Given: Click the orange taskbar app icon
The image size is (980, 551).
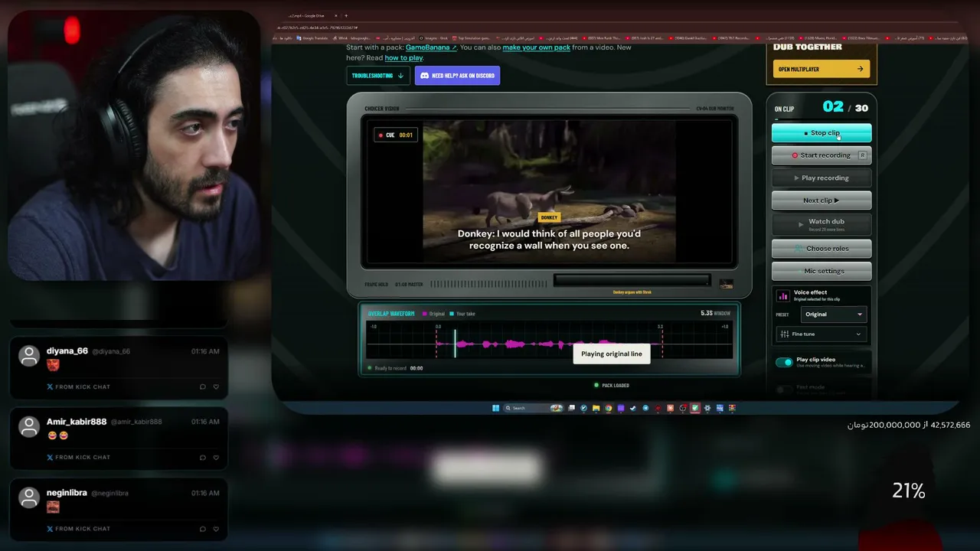Looking at the screenshot, I should tap(670, 408).
